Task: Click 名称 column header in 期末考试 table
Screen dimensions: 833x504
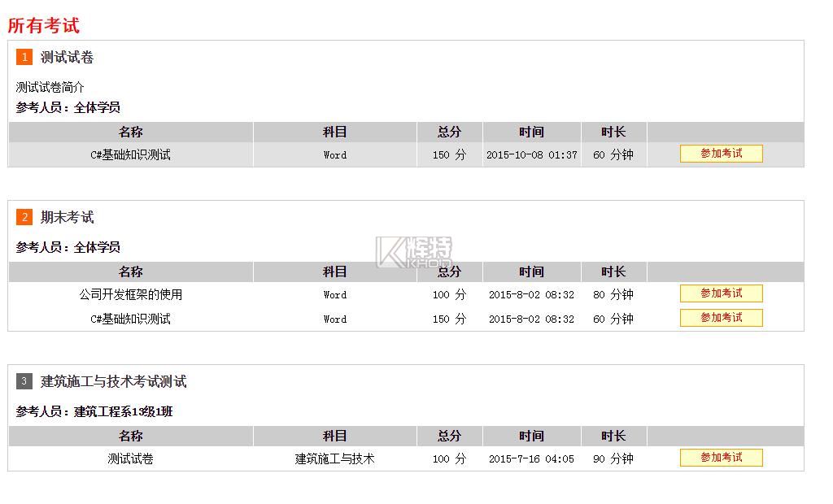Action: pos(131,272)
